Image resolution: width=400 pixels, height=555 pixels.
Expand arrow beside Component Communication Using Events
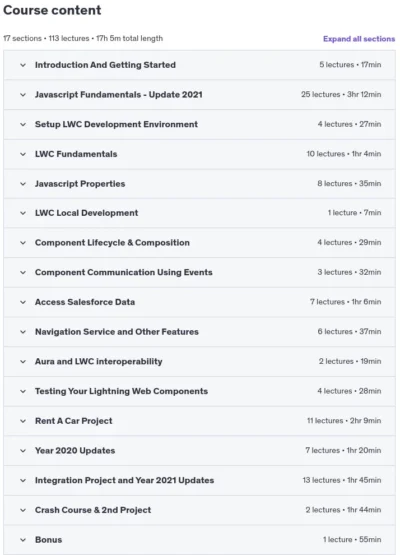point(23,273)
